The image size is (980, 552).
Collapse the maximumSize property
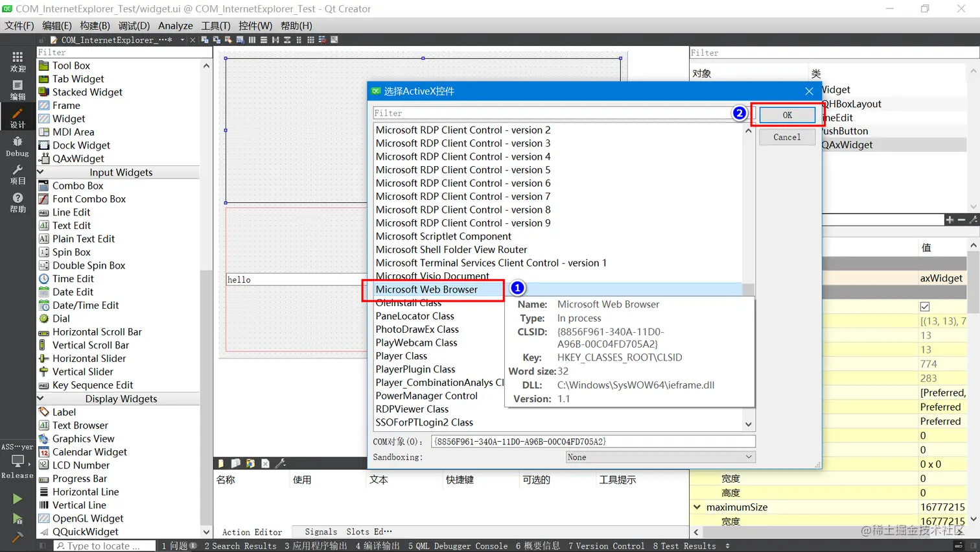click(697, 507)
